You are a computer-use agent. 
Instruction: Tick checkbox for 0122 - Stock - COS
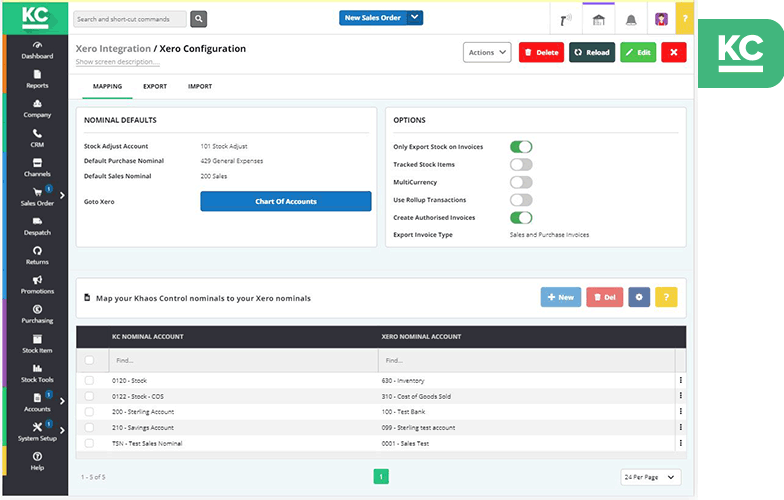click(x=89, y=396)
